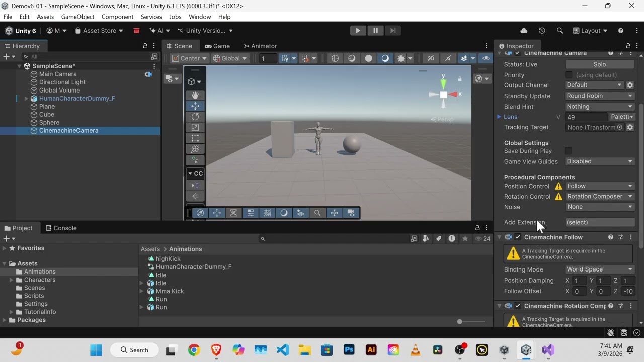Open Unity global search icon
Image resolution: width=644 pixels, height=362 pixels.
coord(560,31)
